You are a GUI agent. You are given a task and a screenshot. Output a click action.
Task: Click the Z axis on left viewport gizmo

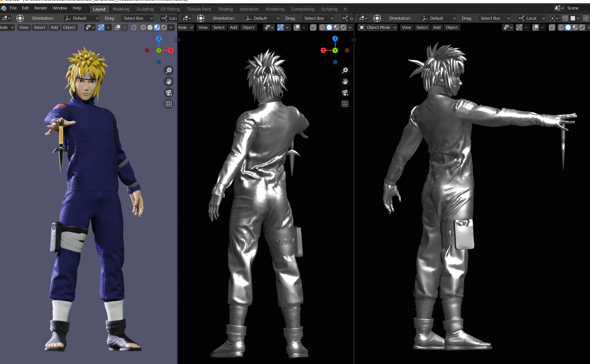[x=159, y=38]
